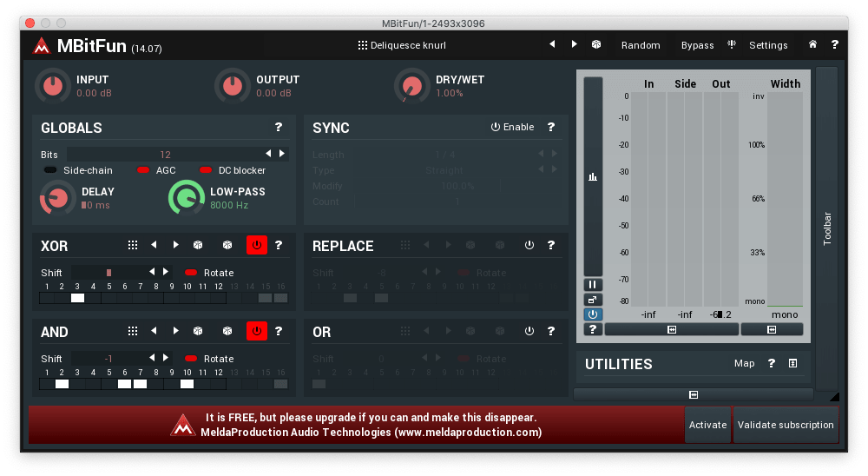
Task: Select next AND preset arrow
Action: (175, 331)
